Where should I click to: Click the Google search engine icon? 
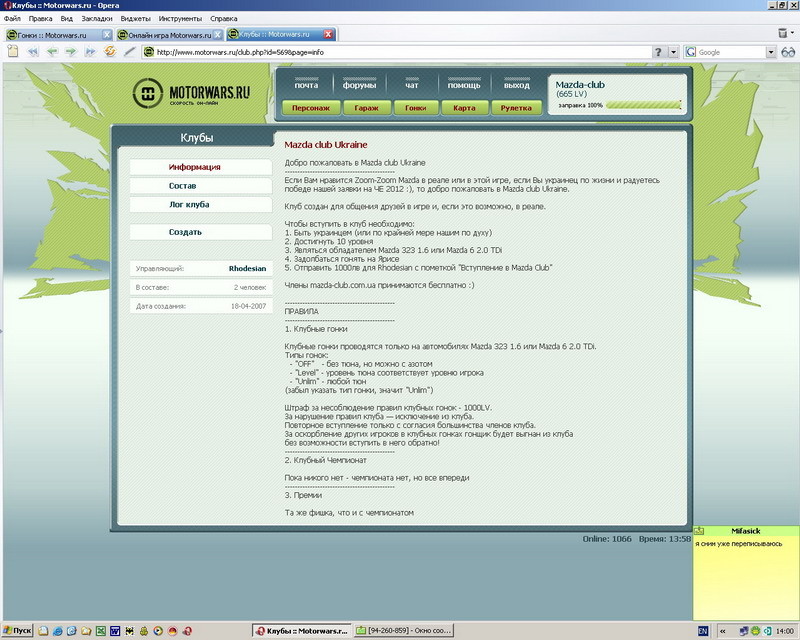(x=691, y=52)
